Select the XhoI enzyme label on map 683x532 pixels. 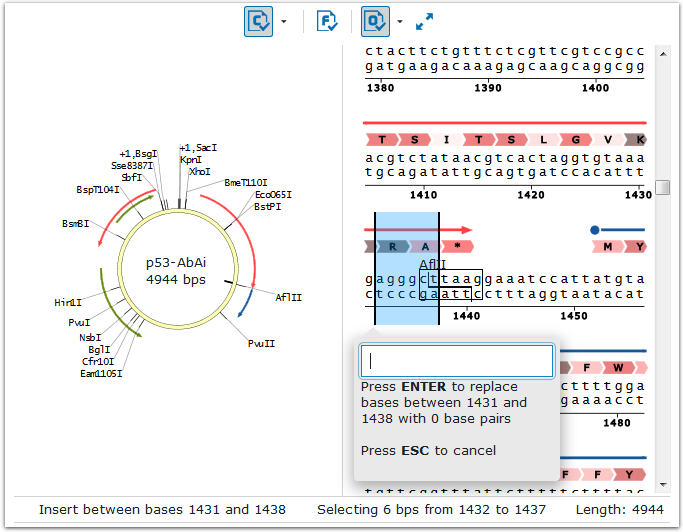click(199, 172)
